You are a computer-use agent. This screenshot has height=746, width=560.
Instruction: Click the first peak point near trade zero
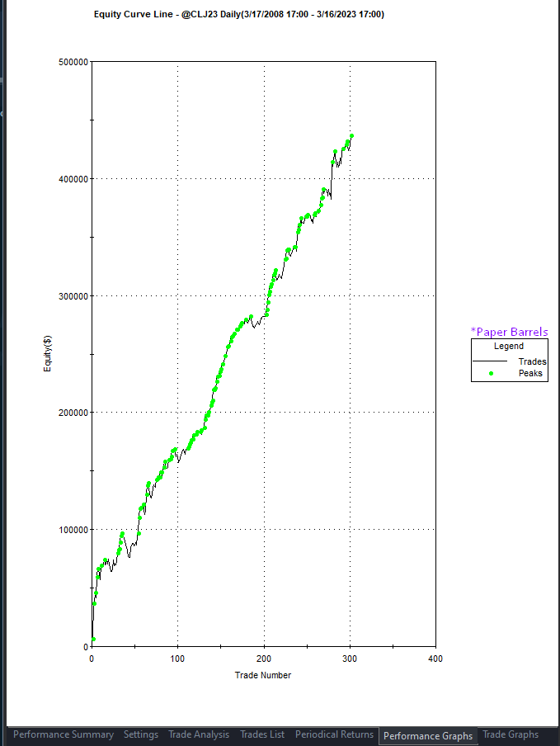tap(94, 639)
